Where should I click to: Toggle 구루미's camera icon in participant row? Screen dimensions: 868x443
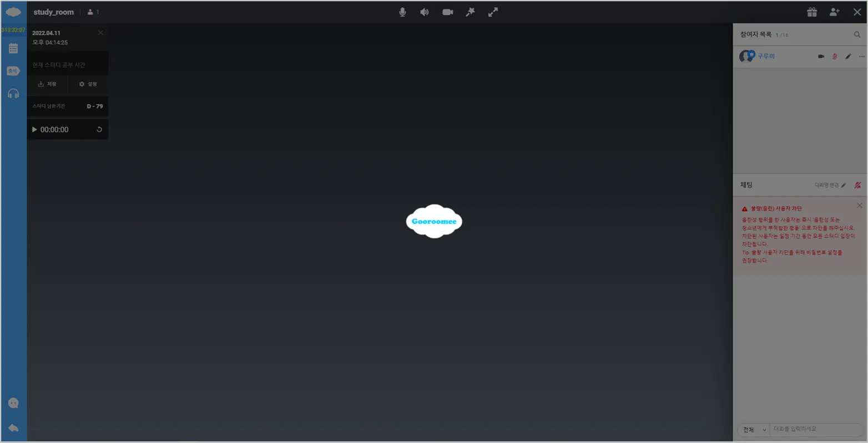point(821,57)
